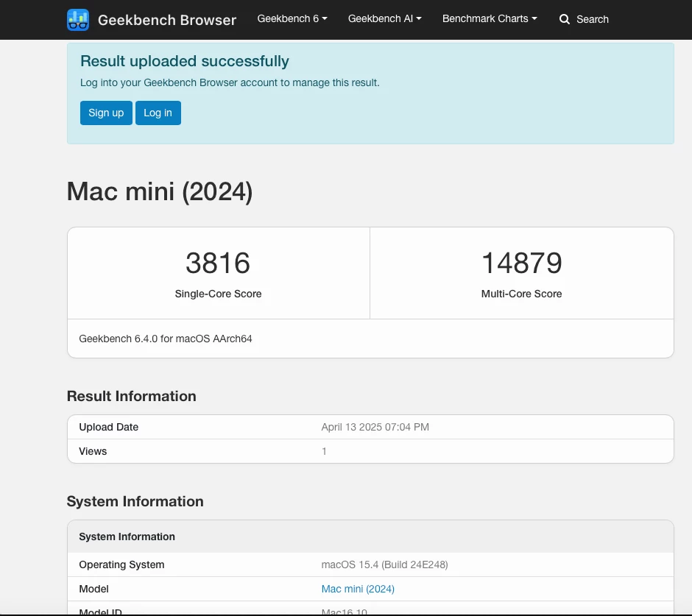Select the single-core score 3816
The width and height of the screenshot is (692, 616).
coord(218,263)
